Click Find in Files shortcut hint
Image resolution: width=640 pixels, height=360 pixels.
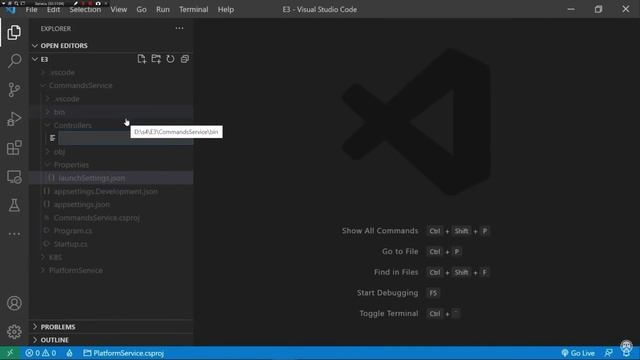tap(431, 272)
